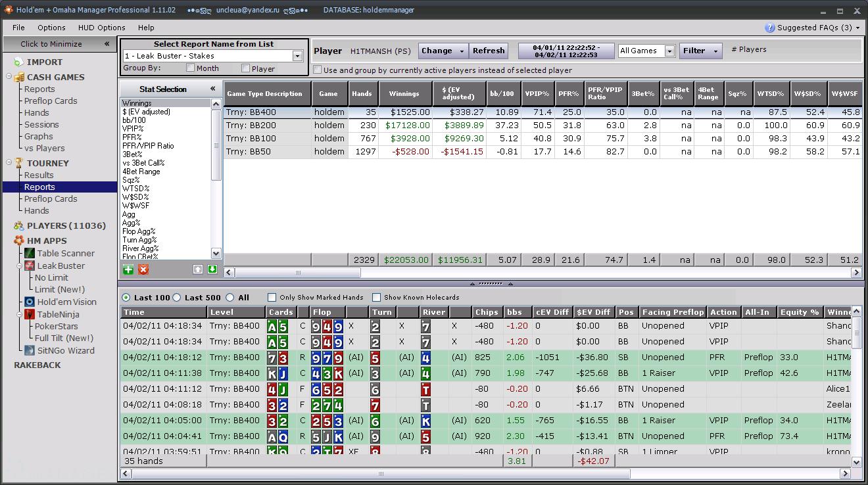Screen dimensions: 868x485
Task: Open RAKEBACK in the sidebar
Action: 37,365
